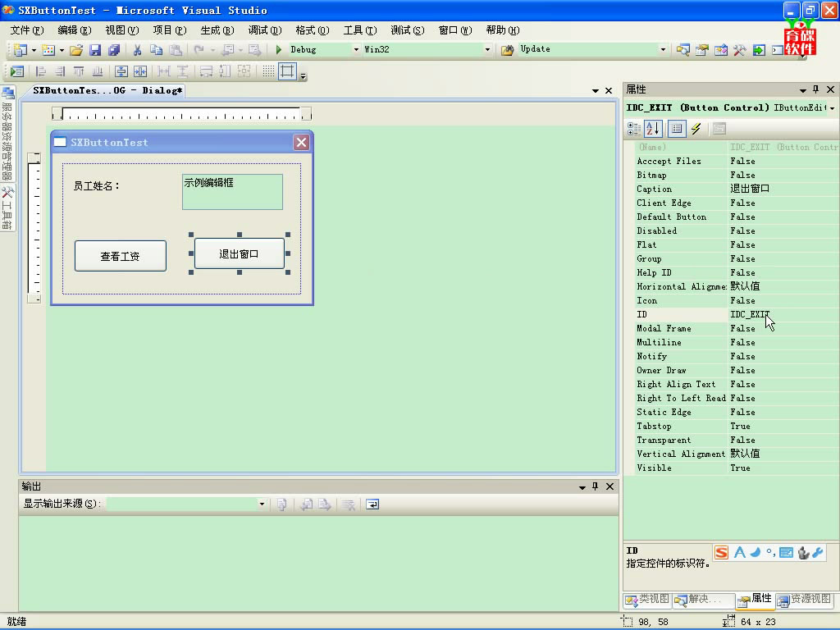Viewport: 840px width, 630px height.
Task: Close the dialog editor document tab
Action: (609, 91)
